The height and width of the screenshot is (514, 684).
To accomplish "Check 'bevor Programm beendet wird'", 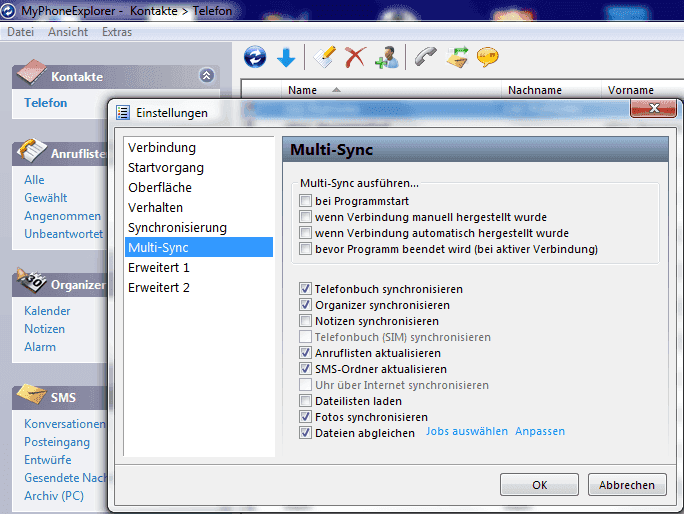I will point(305,249).
